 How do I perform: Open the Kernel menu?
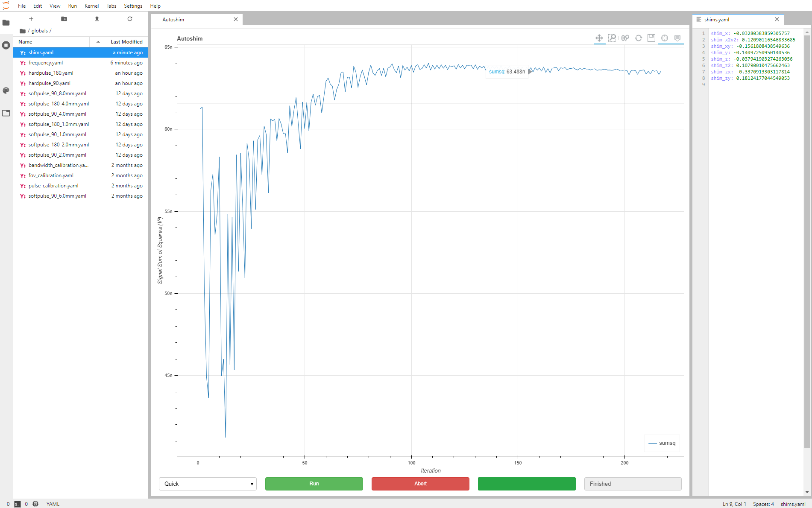point(91,6)
